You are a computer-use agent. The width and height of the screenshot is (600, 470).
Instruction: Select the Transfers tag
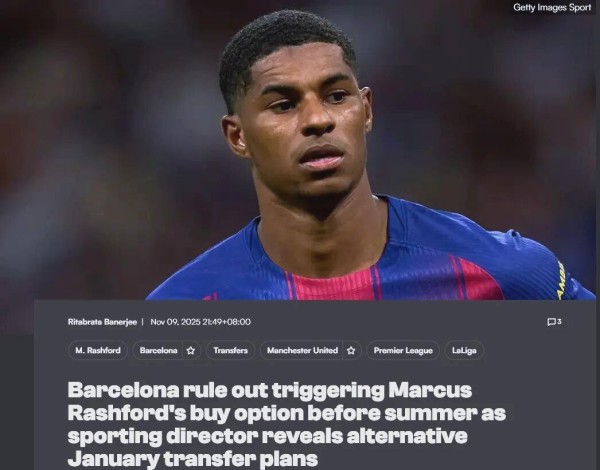(230, 350)
